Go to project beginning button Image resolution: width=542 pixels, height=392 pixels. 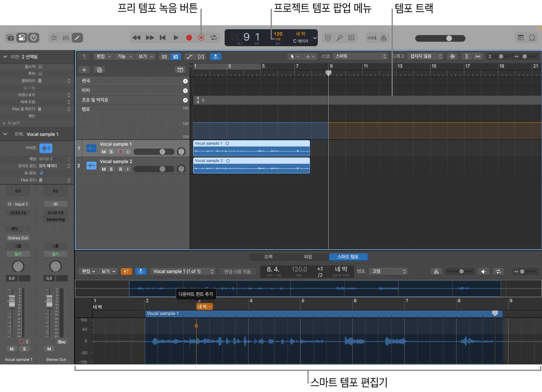tap(163, 38)
